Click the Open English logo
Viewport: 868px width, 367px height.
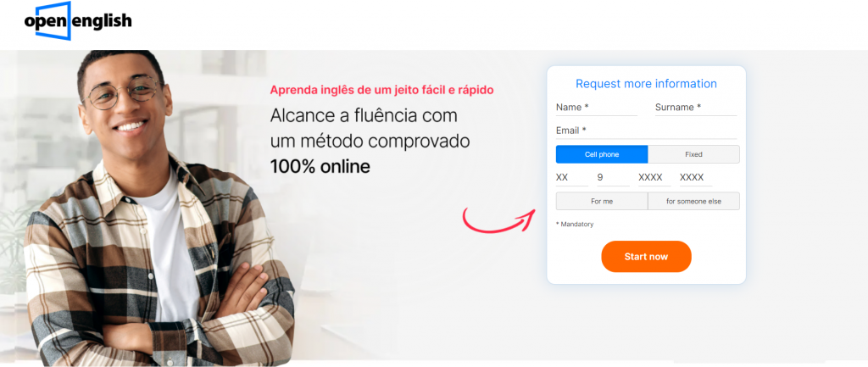[x=78, y=21]
